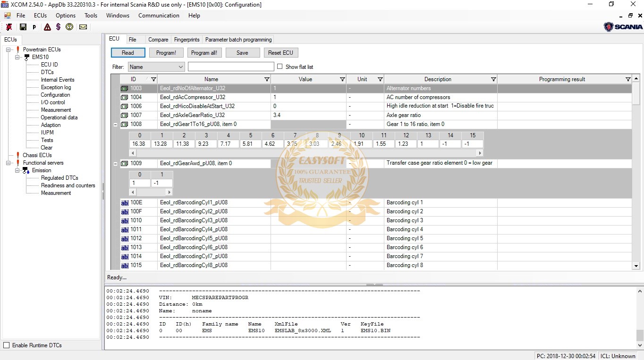Click the gear ratio array horizontal scrollbar

click(x=306, y=153)
